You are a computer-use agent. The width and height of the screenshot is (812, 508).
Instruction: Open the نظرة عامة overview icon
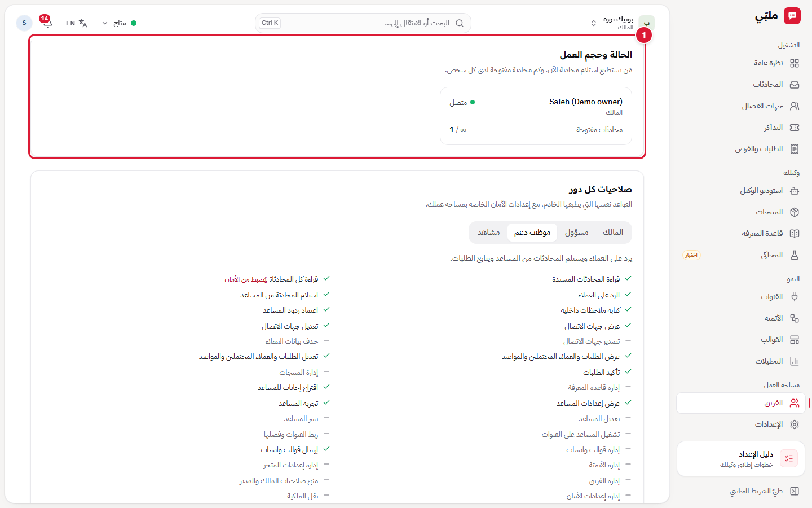pos(795,63)
